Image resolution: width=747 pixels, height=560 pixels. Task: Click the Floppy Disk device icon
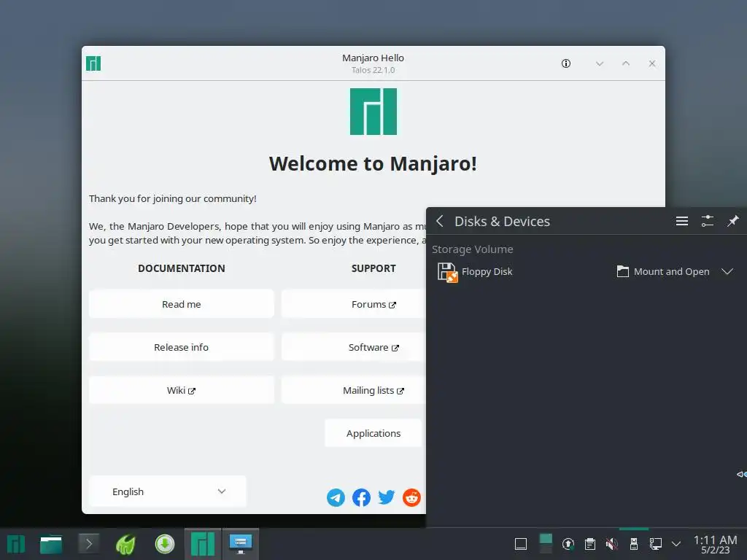click(x=447, y=272)
